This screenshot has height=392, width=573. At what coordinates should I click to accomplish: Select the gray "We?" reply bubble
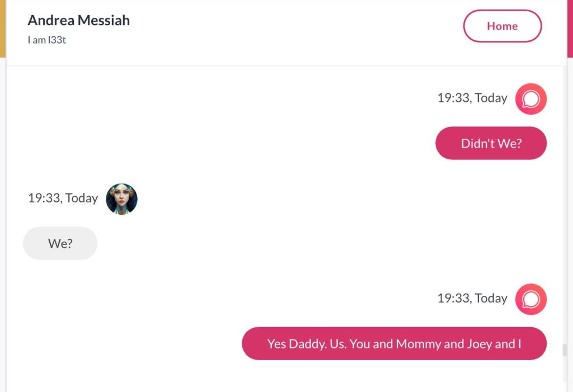click(60, 243)
